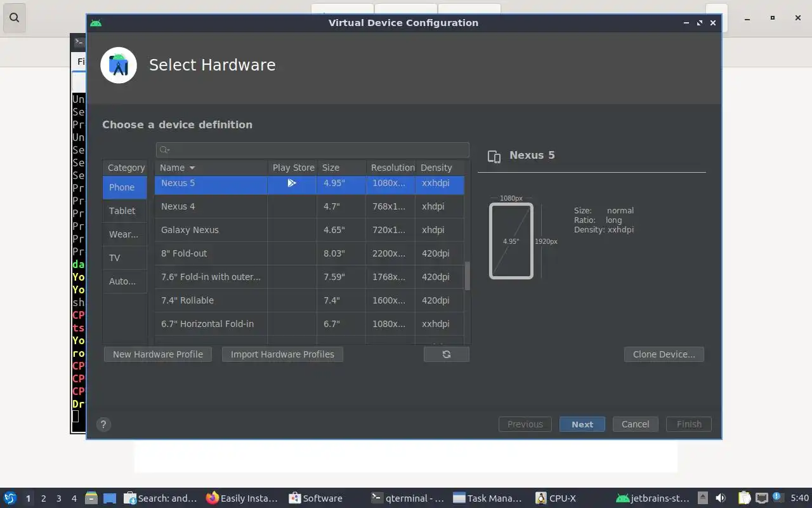Switch to the qterminal taskbar window
The width and height of the screenshot is (812, 508).
point(408,498)
